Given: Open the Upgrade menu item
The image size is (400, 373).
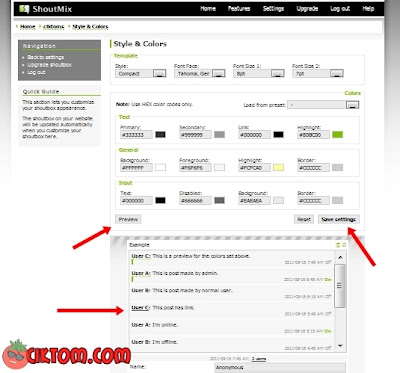Looking at the screenshot, I should (307, 9).
